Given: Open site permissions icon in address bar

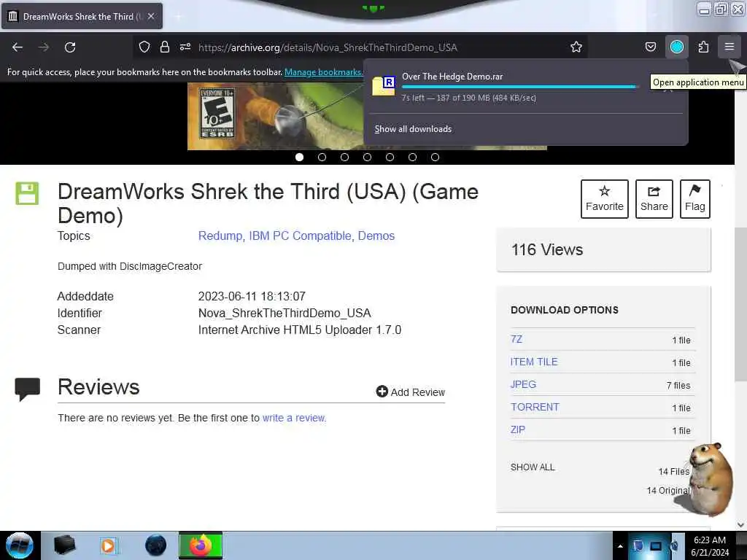Looking at the screenshot, I should [185, 47].
